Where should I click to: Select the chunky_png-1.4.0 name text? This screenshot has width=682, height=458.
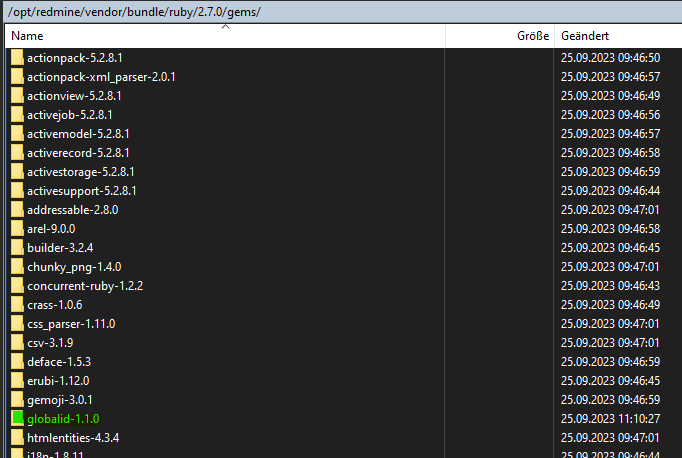click(x=74, y=267)
